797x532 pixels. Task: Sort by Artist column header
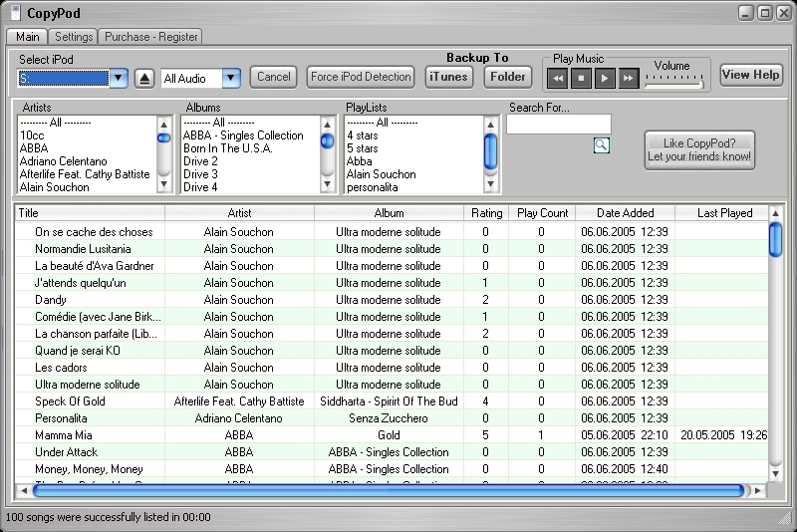click(x=239, y=213)
